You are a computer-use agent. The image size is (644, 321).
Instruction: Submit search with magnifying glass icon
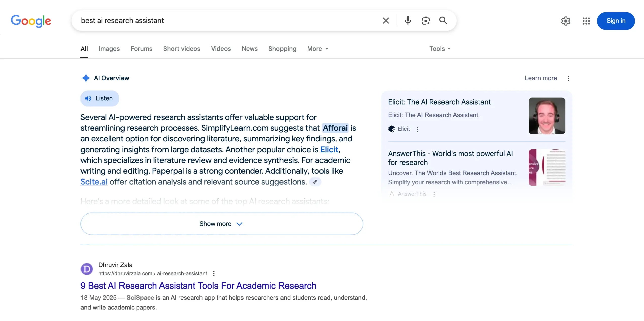pos(443,21)
